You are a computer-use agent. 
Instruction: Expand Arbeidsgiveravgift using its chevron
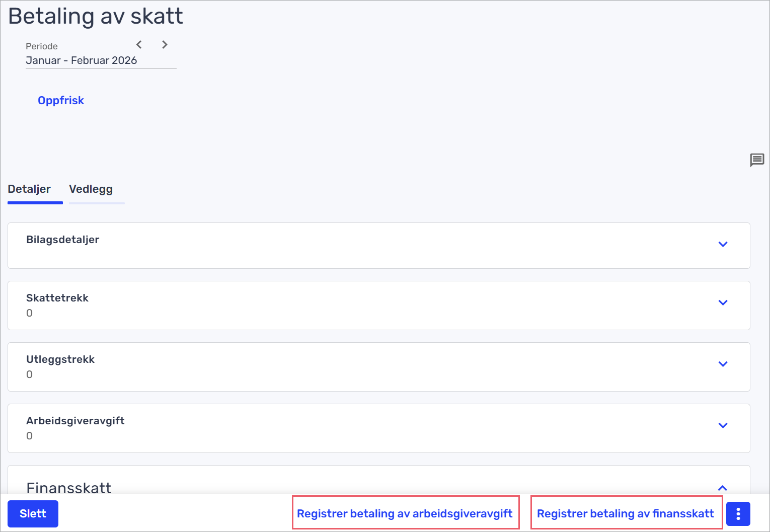click(x=723, y=426)
